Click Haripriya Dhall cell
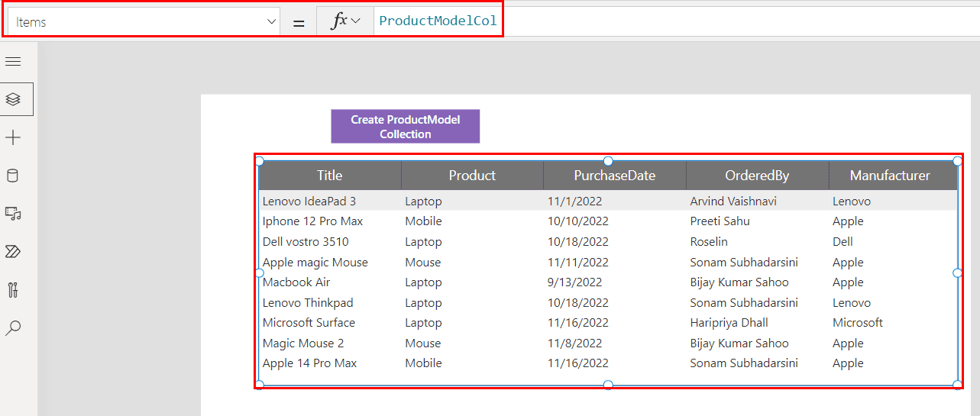Screen dimensions: 980x416 (x=729, y=323)
